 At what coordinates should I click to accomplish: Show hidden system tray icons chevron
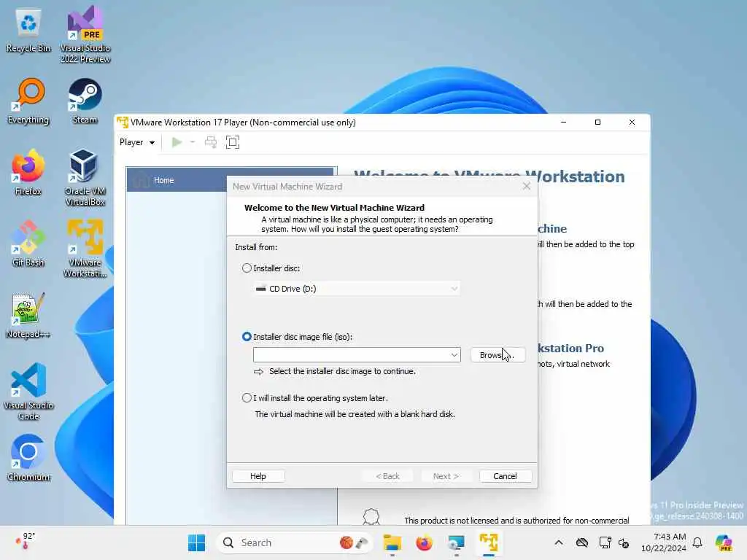click(559, 542)
